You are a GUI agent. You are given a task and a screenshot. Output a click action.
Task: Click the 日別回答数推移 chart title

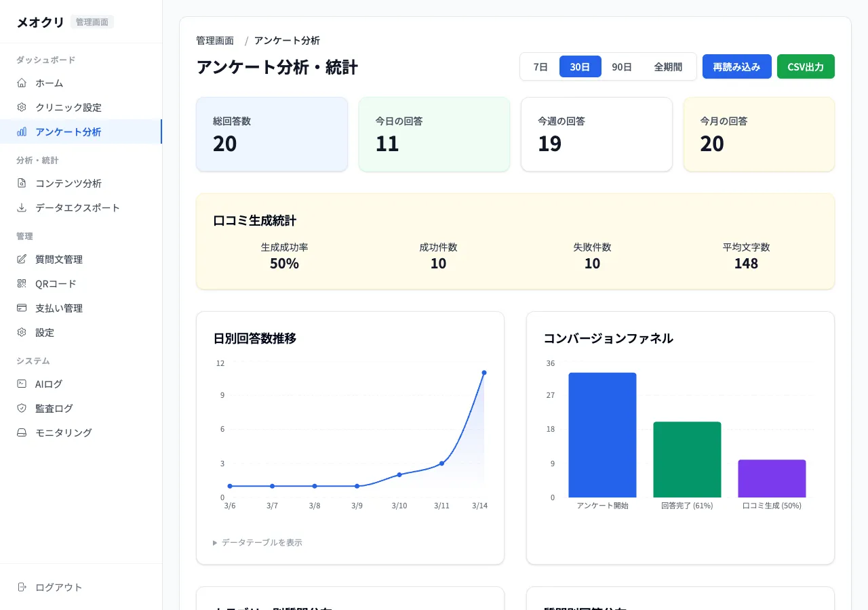click(255, 338)
